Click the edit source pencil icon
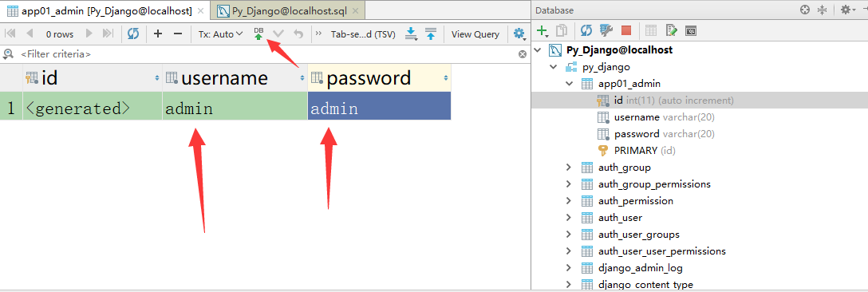 671,30
